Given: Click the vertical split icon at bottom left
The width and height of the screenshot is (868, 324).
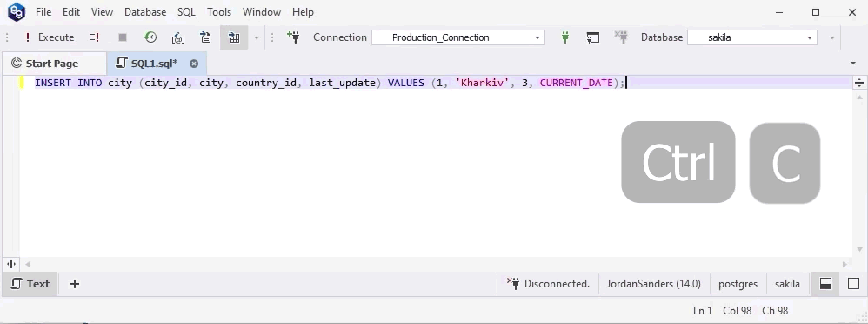Looking at the screenshot, I should coord(11,265).
